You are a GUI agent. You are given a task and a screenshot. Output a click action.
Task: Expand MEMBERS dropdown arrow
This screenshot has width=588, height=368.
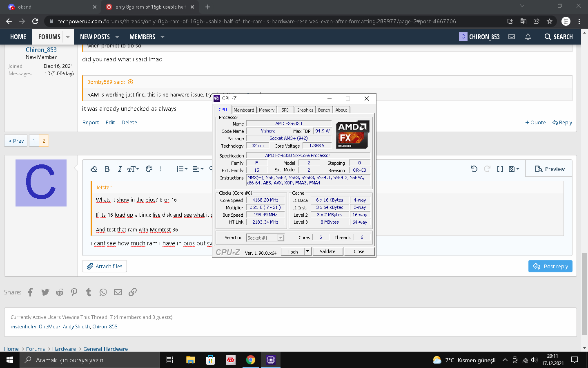coord(163,37)
